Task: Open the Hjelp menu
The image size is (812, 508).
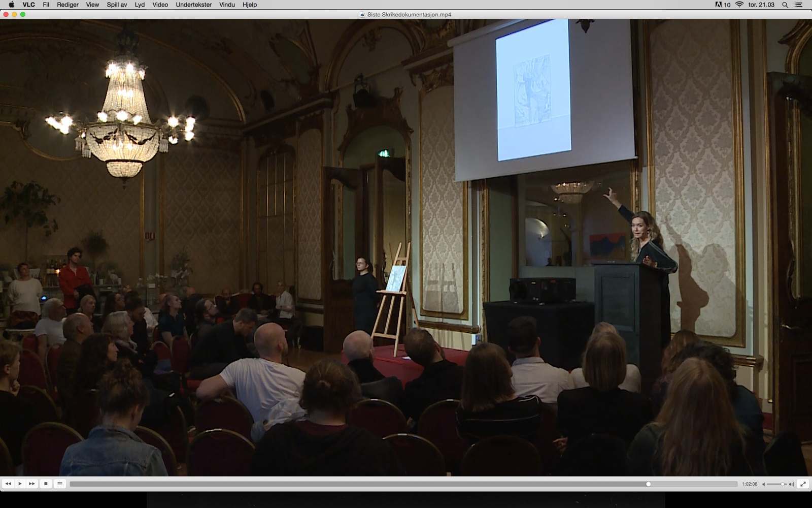Action: click(x=250, y=5)
